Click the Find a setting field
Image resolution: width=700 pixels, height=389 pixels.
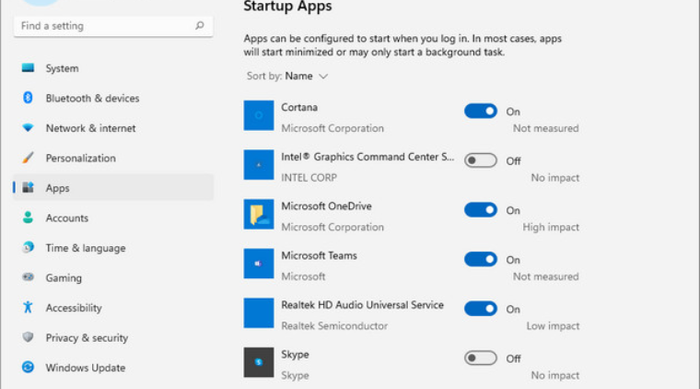[x=113, y=26]
